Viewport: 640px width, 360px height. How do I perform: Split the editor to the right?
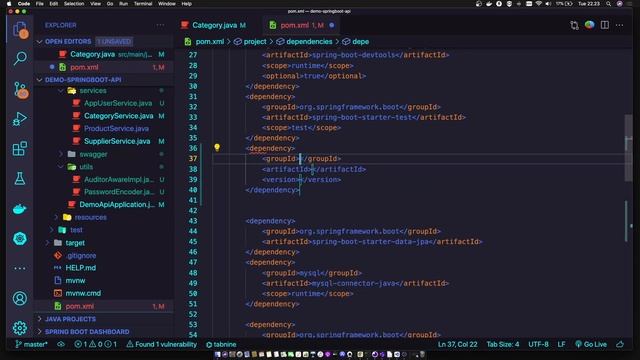point(604,25)
